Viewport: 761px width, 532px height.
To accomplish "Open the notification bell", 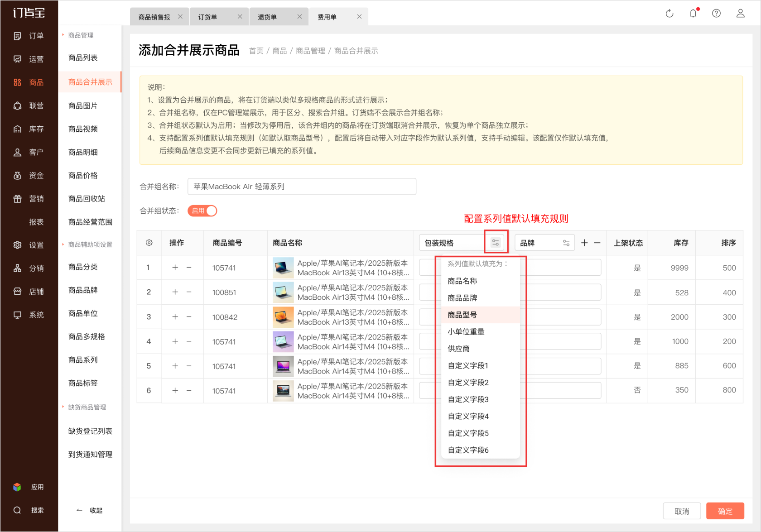I will coord(693,13).
